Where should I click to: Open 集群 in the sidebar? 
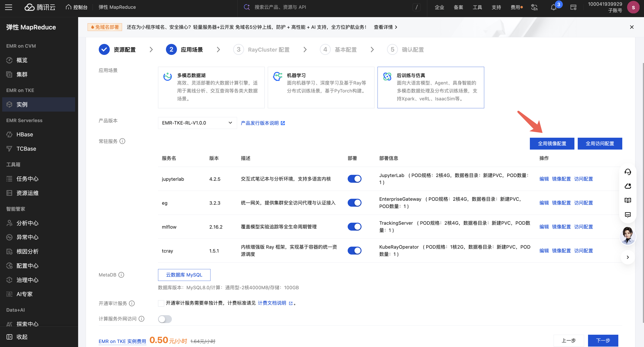[x=38, y=74]
